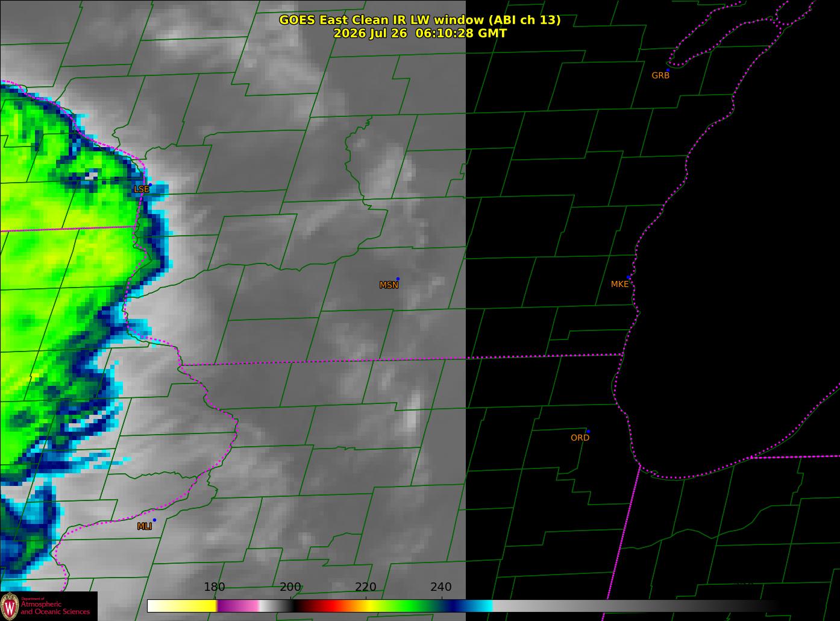Click the 220 colorbar tick label
This screenshot has height=621, width=840.
tap(366, 587)
